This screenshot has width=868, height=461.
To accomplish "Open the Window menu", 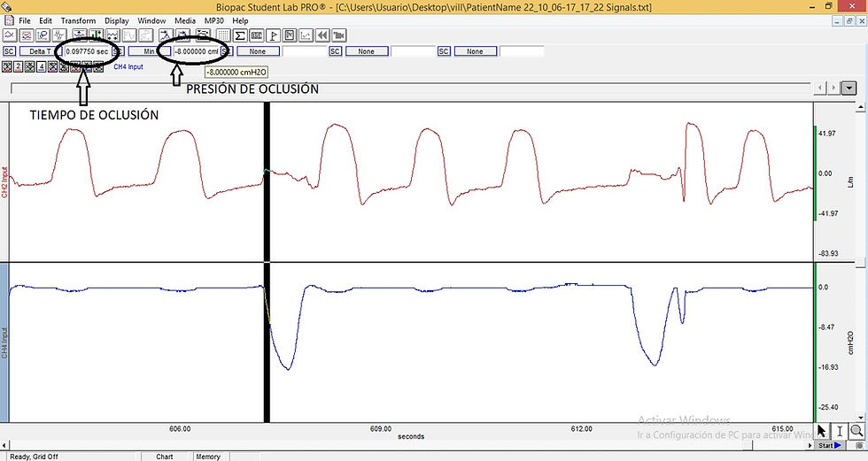I will coord(151,20).
